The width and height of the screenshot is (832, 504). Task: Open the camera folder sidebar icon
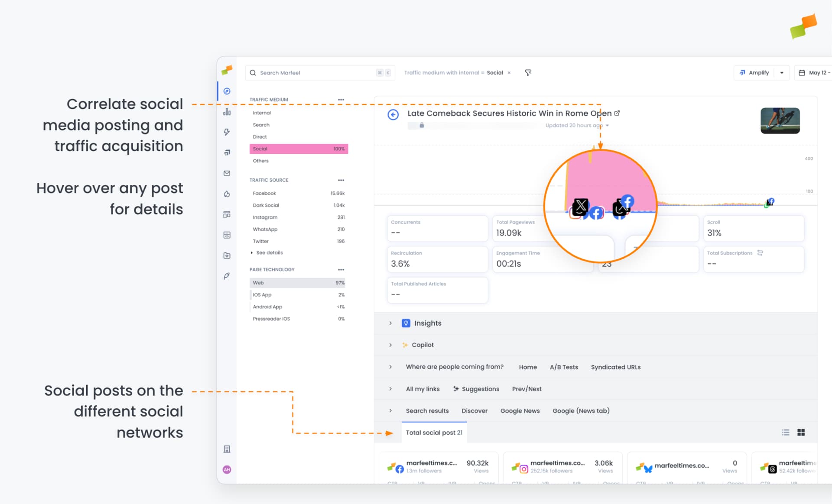(227, 255)
